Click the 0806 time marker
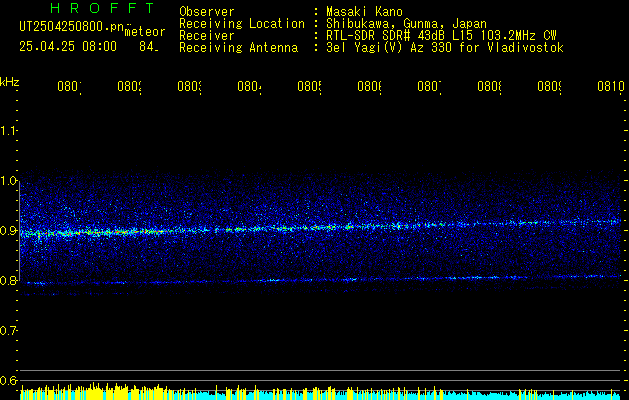This screenshot has height=400, width=629. 369,86
